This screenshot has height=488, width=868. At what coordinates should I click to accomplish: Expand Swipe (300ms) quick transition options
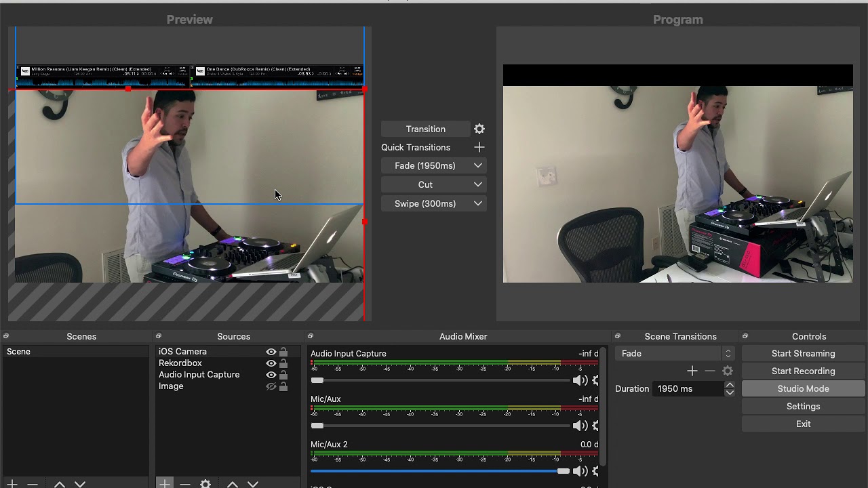pos(478,203)
